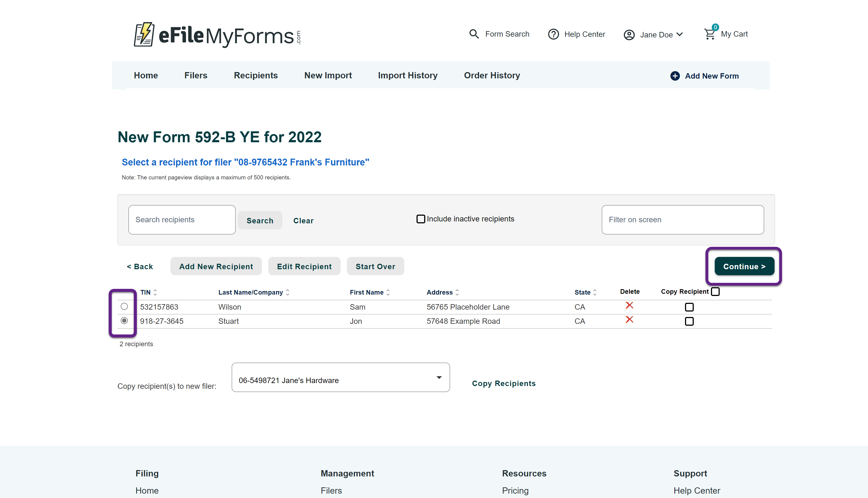Sort table by TIN column arrows
868x498 pixels.
click(155, 292)
